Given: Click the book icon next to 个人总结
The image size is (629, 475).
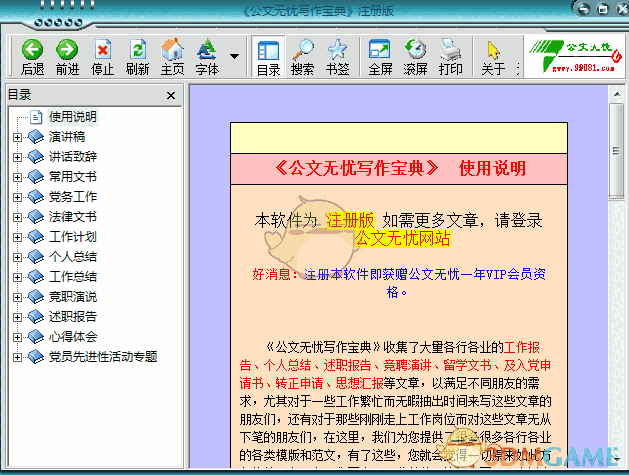Looking at the screenshot, I should [x=36, y=257].
